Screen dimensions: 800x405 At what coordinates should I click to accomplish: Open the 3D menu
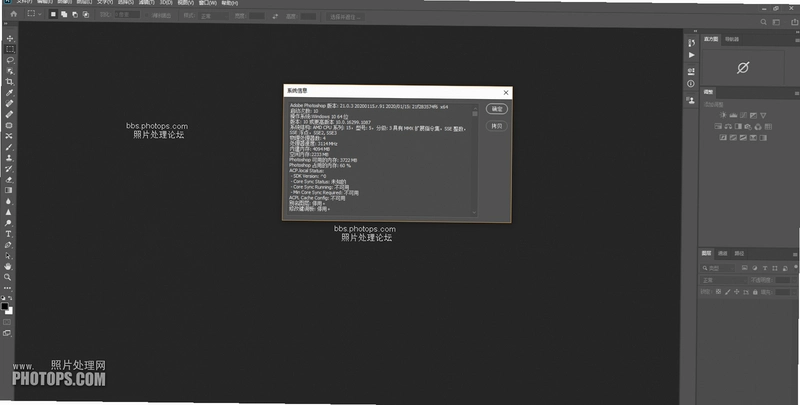(166, 3)
